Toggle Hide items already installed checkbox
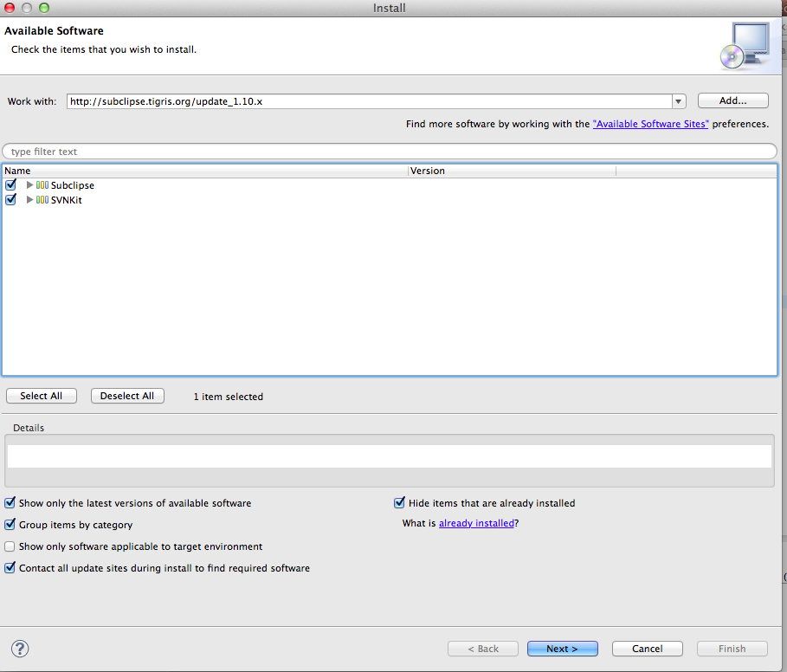This screenshot has height=672, width=787. (399, 503)
